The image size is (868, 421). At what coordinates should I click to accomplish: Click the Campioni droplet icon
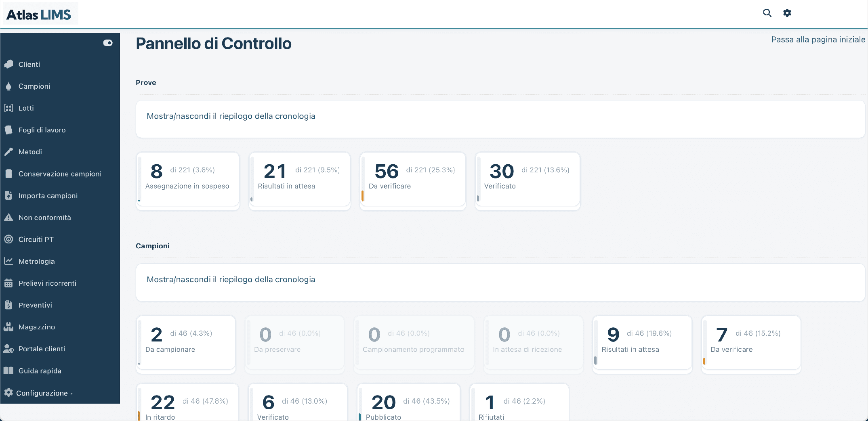(8, 86)
